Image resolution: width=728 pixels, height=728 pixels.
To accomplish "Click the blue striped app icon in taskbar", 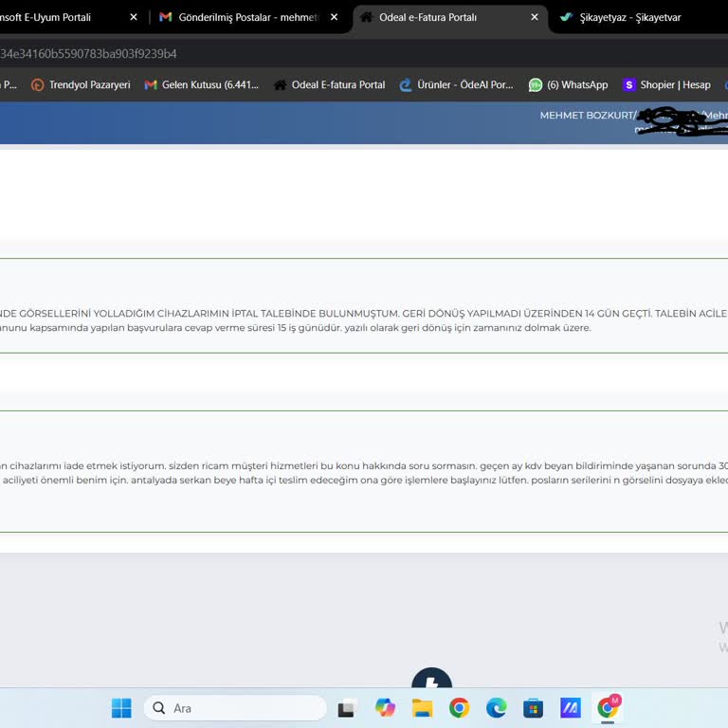I will [570, 708].
